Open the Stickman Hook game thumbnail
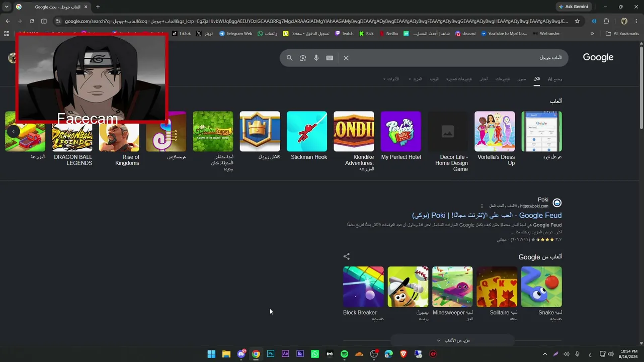The image size is (644, 362). coord(307,131)
